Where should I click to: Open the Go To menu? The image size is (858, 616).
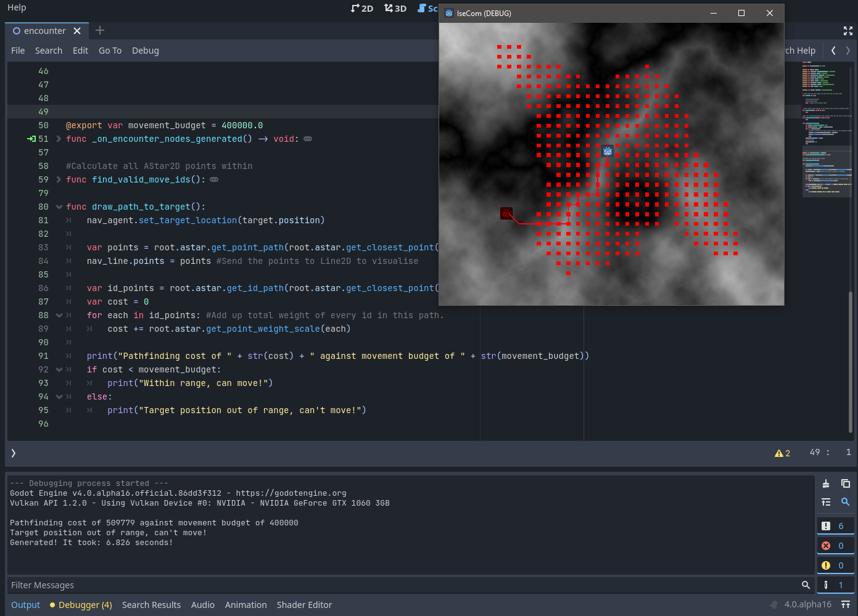[110, 51]
